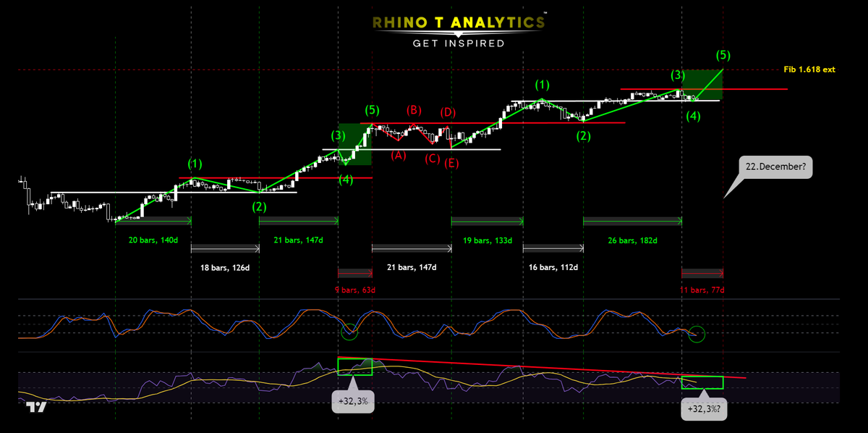This screenshot has height=433, width=868.
Task: Click the green rectangle above the "+32,3%?" callout
Action: [x=702, y=382]
